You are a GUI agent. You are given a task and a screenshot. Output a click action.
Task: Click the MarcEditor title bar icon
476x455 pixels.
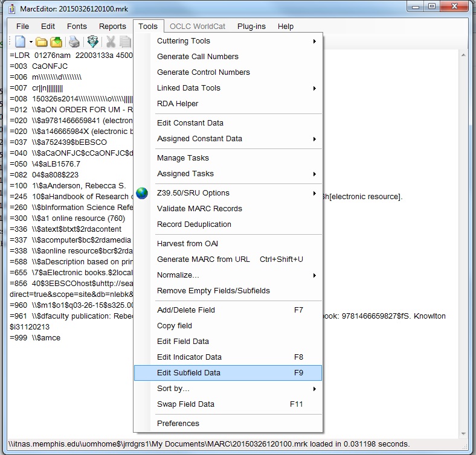(x=12, y=9)
